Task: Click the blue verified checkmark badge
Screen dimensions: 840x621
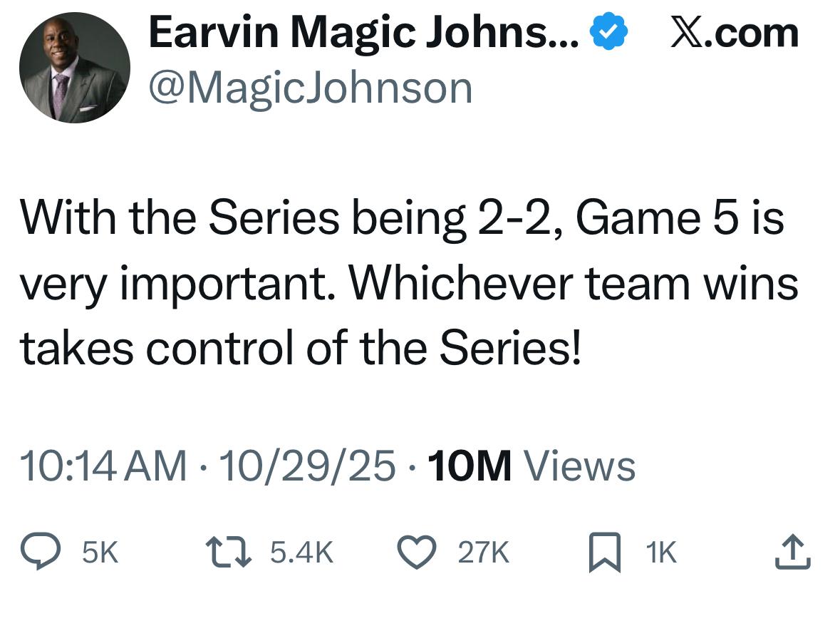Action: (x=609, y=32)
